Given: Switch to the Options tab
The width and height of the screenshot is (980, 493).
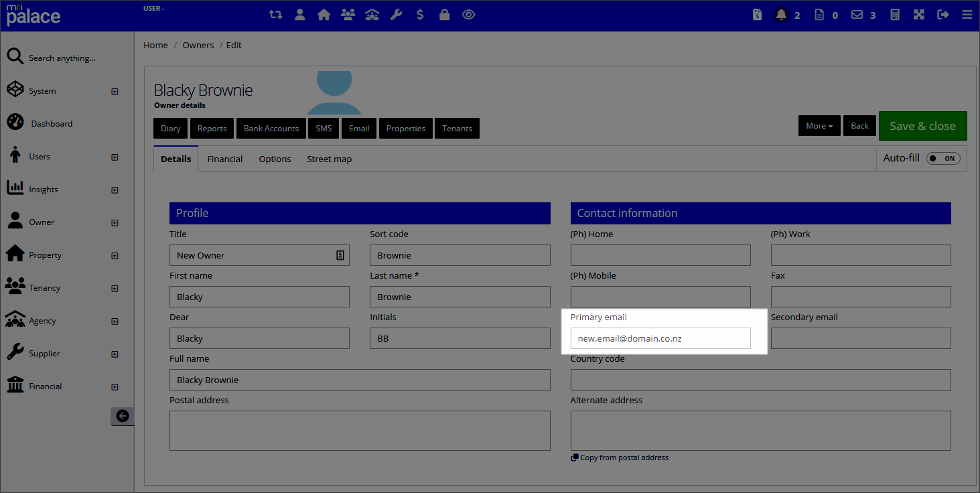Looking at the screenshot, I should click(275, 159).
